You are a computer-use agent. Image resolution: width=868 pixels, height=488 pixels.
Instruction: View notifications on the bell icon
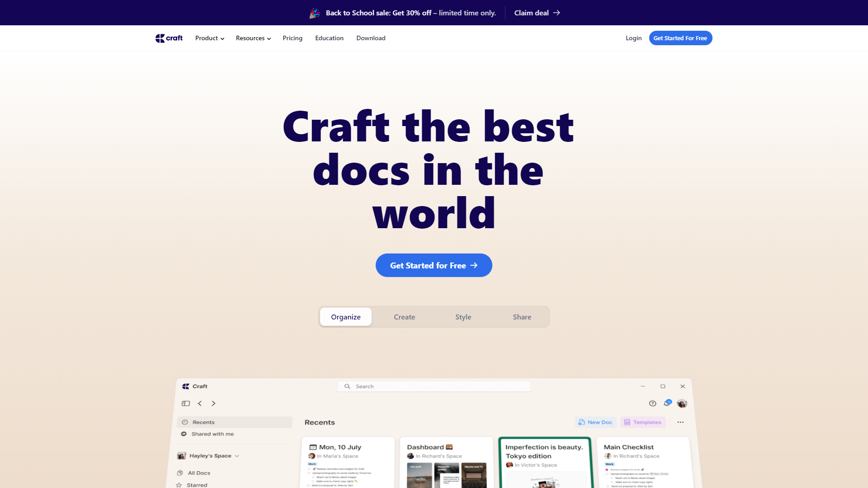pos(667,403)
